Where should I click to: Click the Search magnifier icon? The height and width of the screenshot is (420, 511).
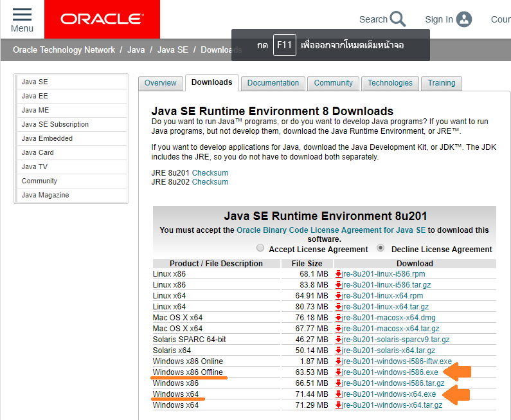pyautogui.click(x=398, y=19)
